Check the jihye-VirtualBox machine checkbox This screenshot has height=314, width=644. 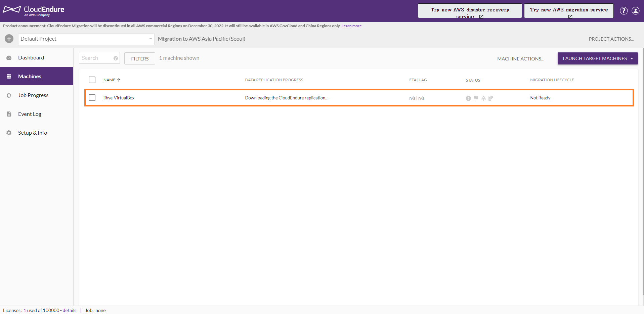click(x=92, y=98)
